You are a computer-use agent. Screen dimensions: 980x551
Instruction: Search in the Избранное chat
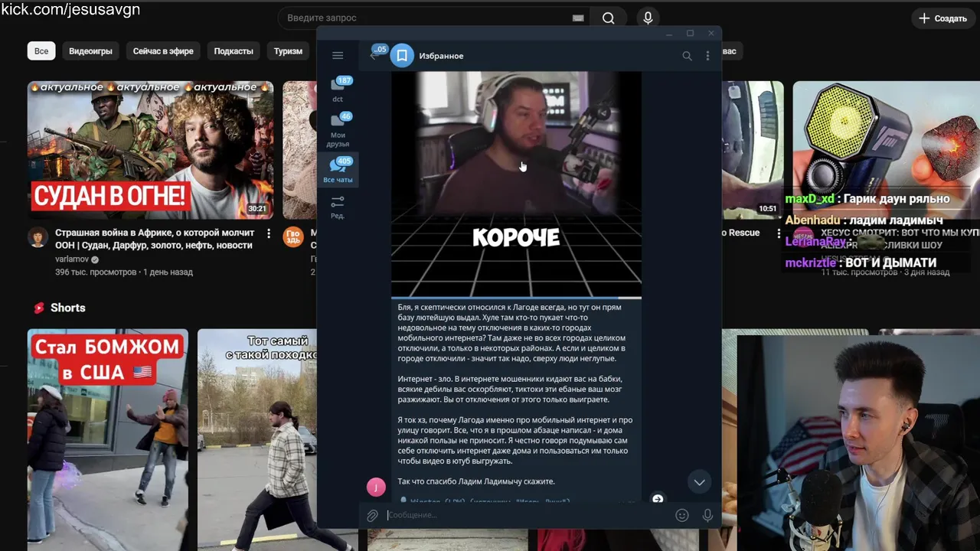pos(687,56)
